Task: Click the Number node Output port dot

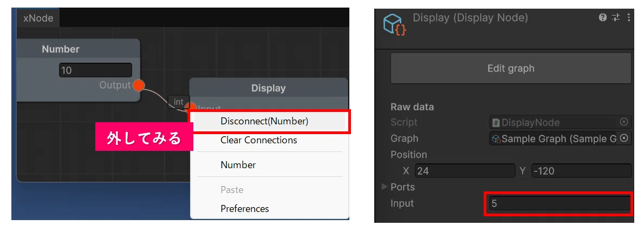Action: (x=139, y=85)
